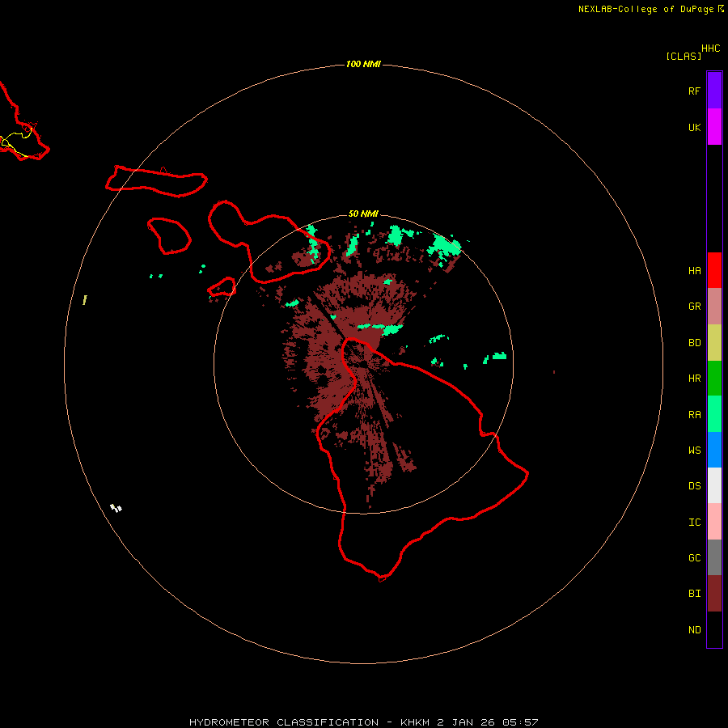The width and height of the screenshot is (728, 728).
Task: Click the GR legend label
Action: tap(694, 307)
